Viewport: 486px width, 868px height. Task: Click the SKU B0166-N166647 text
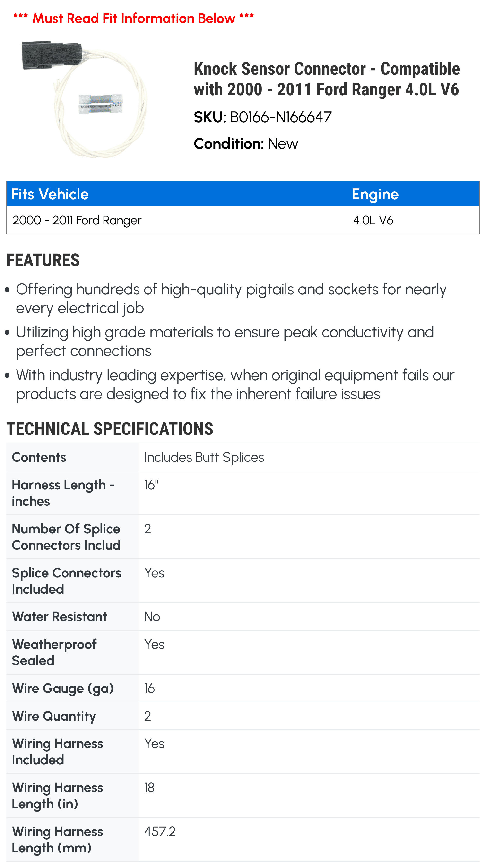coord(263,117)
